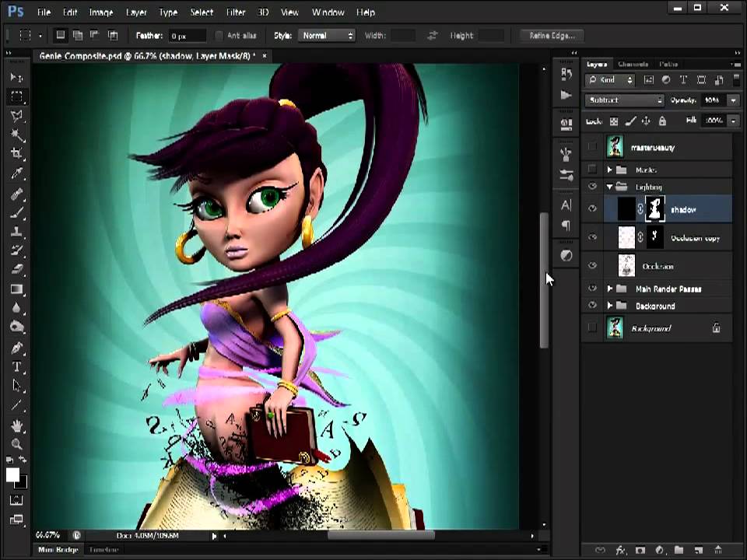Viewport: 747px width, 560px height.
Task: Click the Refine Edge button
Action: (552, 35)
